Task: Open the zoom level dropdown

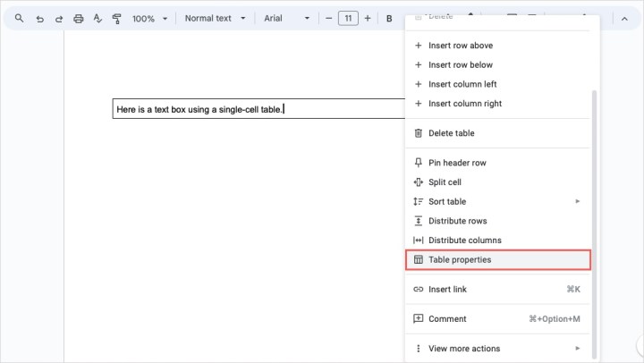Action: tap(149, 18)
